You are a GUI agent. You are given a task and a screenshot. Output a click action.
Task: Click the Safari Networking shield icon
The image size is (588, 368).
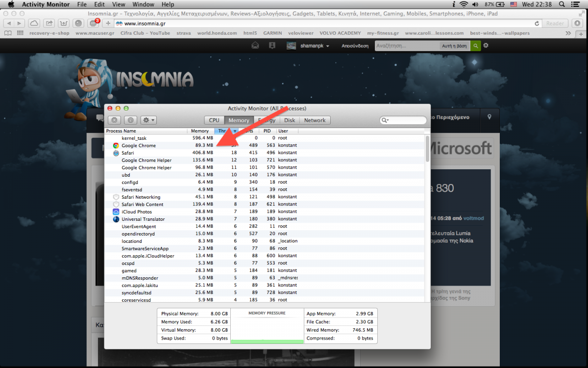click(116, 197)
